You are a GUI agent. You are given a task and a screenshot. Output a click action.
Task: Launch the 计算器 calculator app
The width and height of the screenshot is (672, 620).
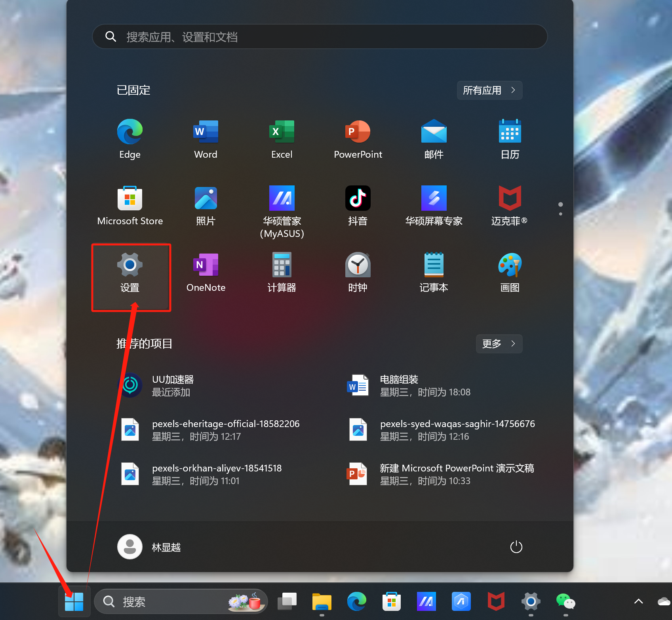coord(282,272)
